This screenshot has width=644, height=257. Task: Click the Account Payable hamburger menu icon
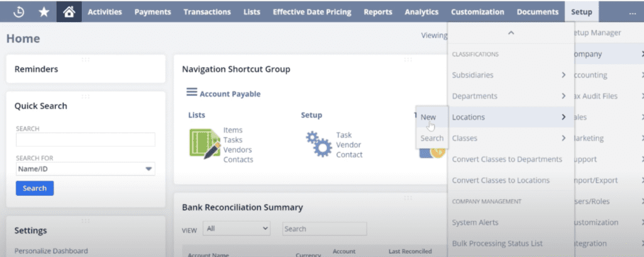tap(192, 93)
